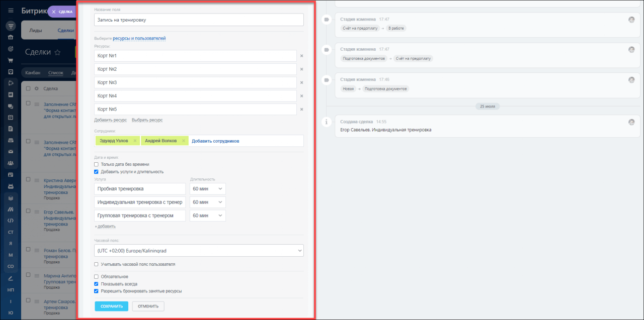This screenshot has width=644, height=320.
Task: Switch to the Лиды tab
Action: [x=36, y=31]
